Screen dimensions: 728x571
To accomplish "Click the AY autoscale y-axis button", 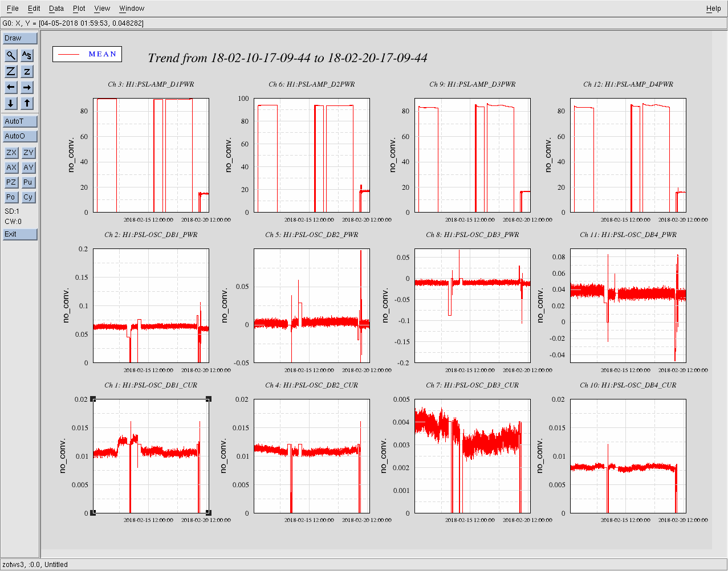I will [x=28, y=168].
